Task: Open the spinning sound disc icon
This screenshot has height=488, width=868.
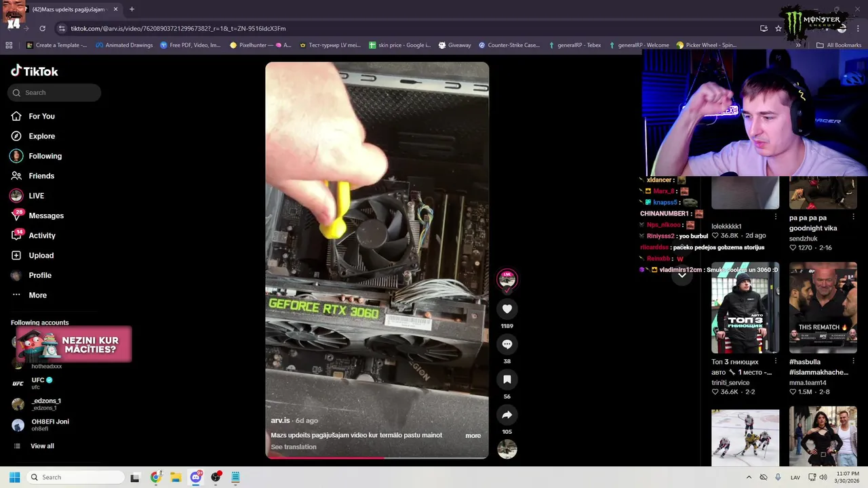Action: click(x=507, y=449)
